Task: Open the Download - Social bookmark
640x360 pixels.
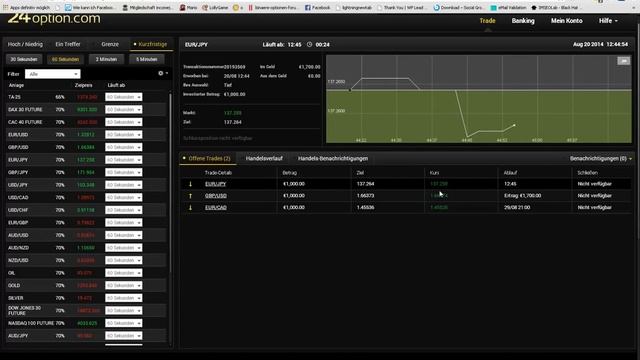Action: click(458, 7)
